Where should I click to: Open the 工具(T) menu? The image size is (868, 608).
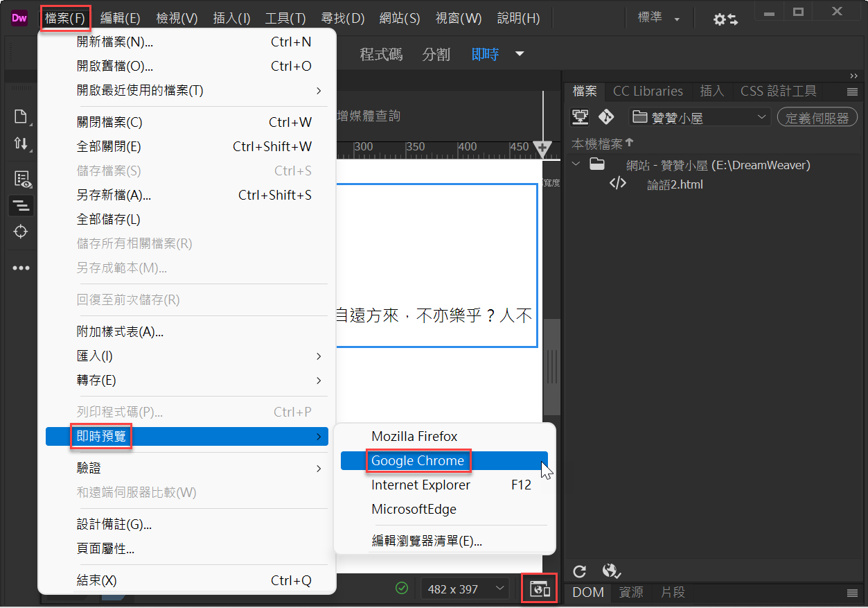pyautogui.click(x=285, y=19)
